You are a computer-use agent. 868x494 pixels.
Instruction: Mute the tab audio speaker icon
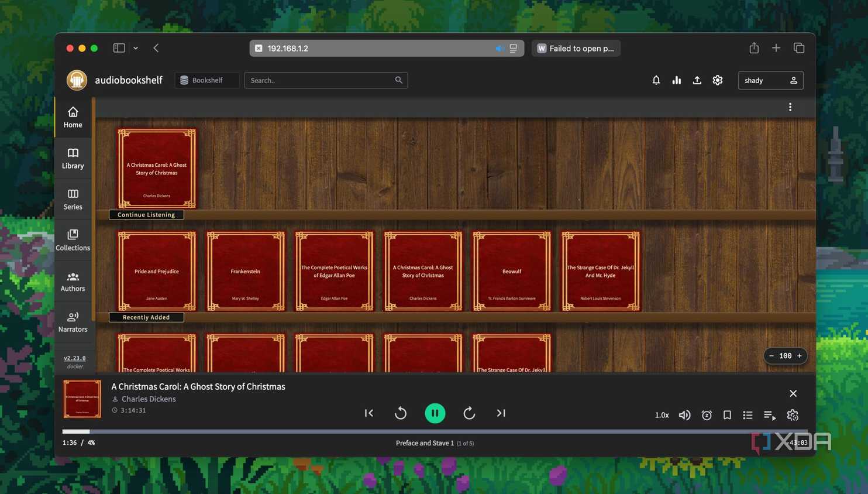500,49
